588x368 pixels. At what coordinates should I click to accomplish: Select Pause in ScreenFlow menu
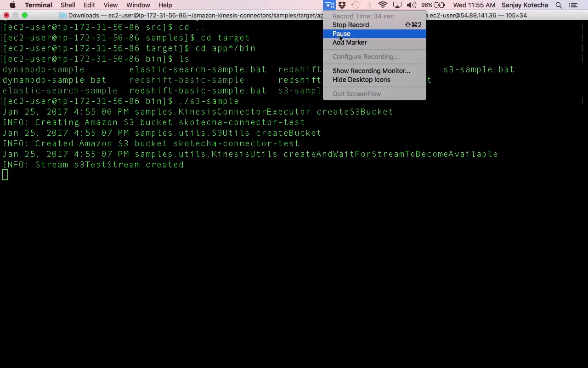pos(375,34)
